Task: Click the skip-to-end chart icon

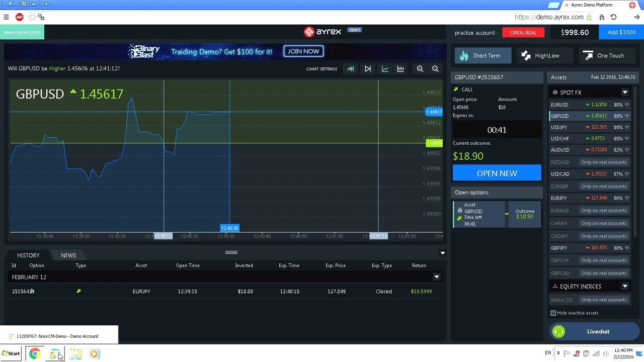Action: point(368,69)
